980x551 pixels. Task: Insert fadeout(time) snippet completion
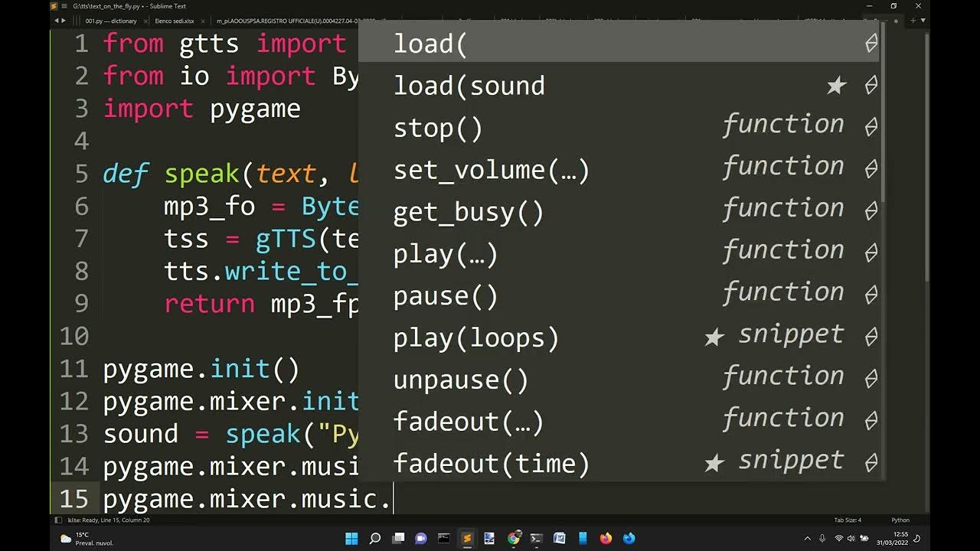pos(619,463)
